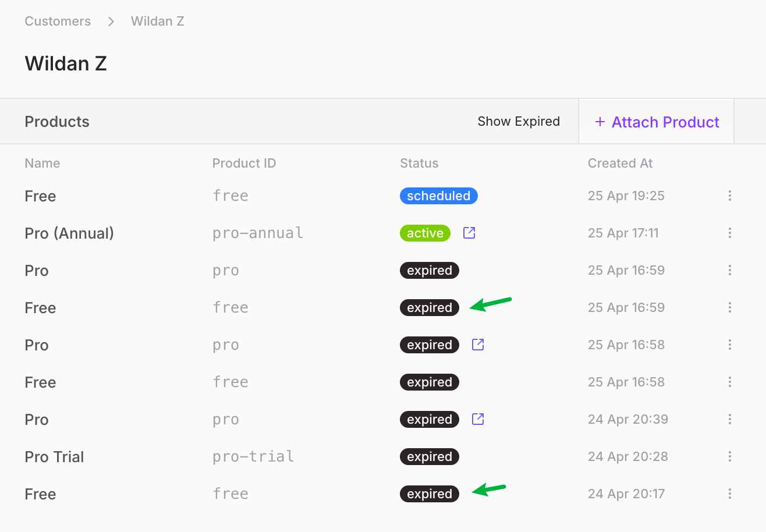Open external link for Pro created 24 Apr 20:39

point(478,419)
